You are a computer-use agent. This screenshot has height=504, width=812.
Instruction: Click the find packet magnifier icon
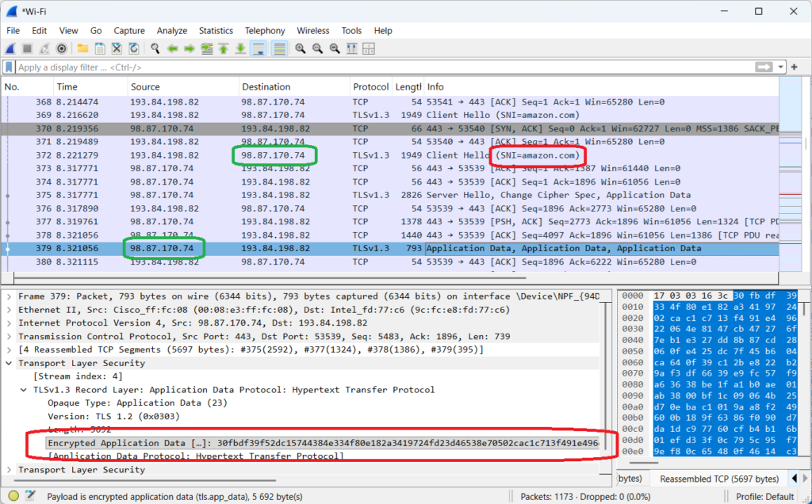coord(155,48)
